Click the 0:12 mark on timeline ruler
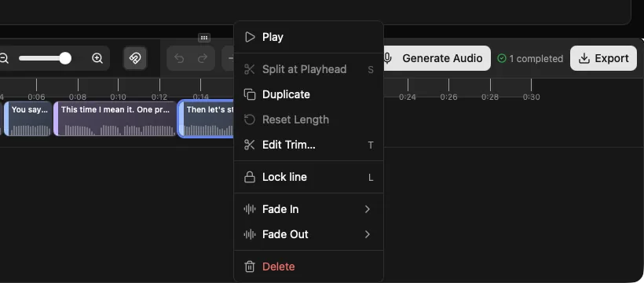The image size is (644, 283). (159, 97)
